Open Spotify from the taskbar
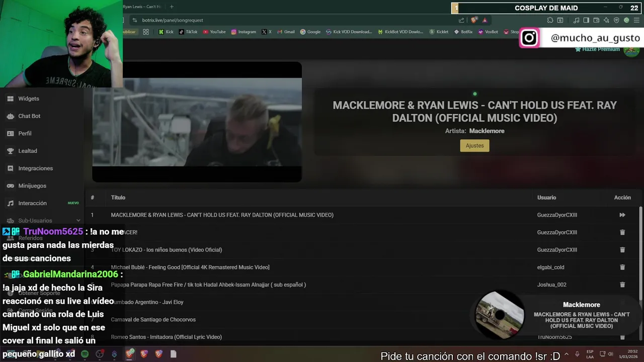The width and height of the screenshot is (644, 362). 85,354
